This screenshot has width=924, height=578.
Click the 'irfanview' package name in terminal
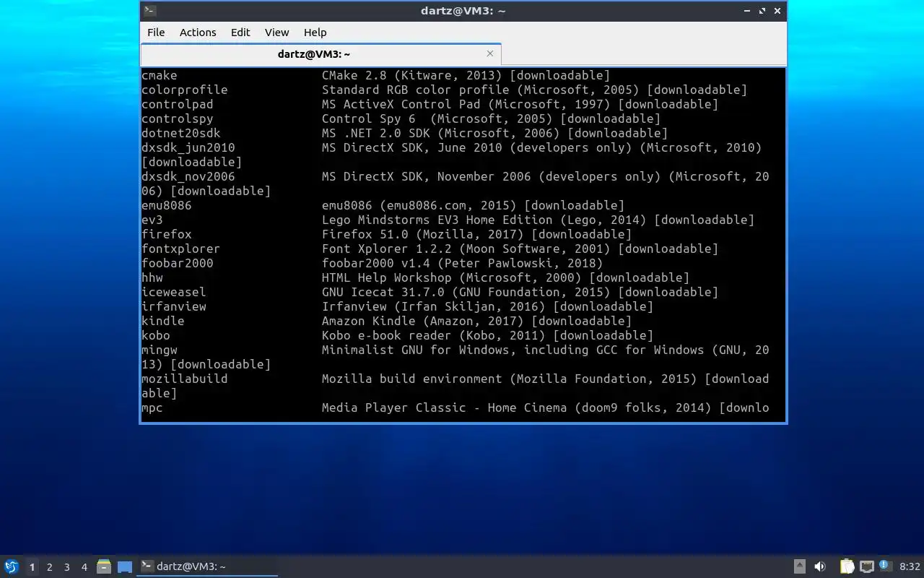(174, 306)
